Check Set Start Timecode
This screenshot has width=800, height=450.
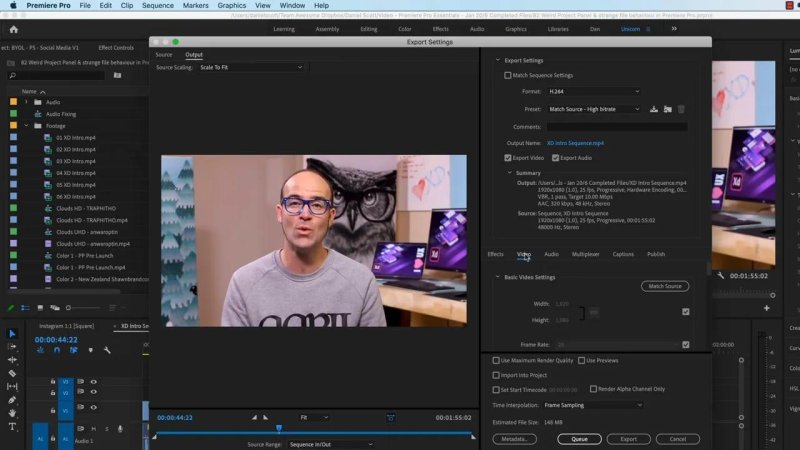[496, 390]
